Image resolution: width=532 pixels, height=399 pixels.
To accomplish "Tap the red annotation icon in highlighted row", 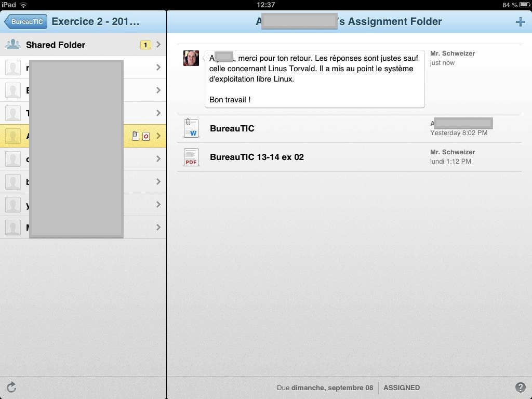I will (146, 136).
